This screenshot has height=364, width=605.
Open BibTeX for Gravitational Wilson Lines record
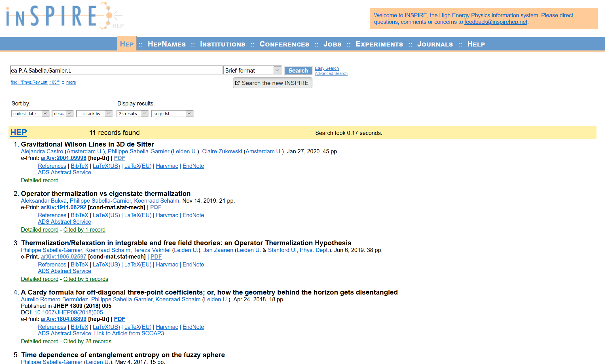coord(79,166)
